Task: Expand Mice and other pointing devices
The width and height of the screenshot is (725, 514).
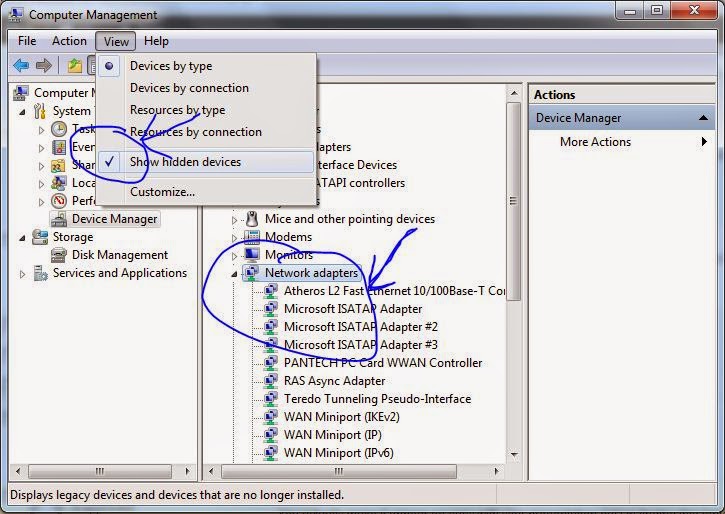Action: click(x=234, y=220)
